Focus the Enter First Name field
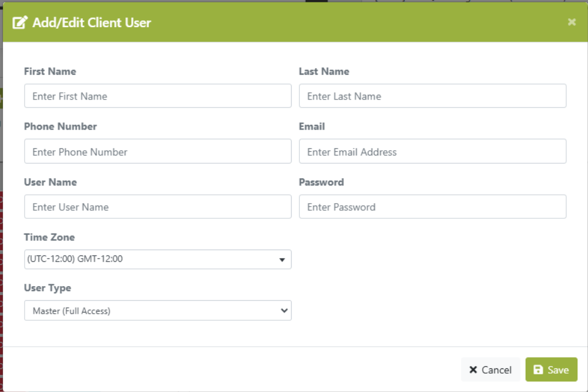This screenshot has width=588, height=392. click(157, 96)
